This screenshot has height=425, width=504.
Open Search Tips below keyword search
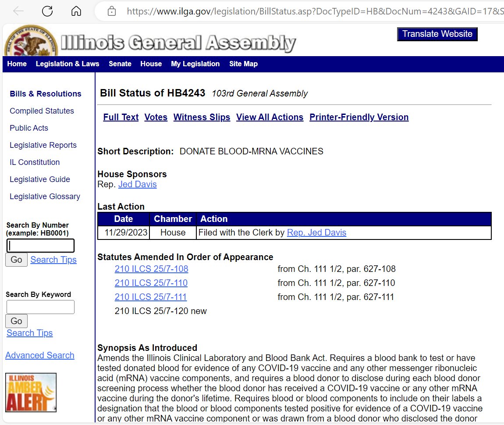(29, 333)
